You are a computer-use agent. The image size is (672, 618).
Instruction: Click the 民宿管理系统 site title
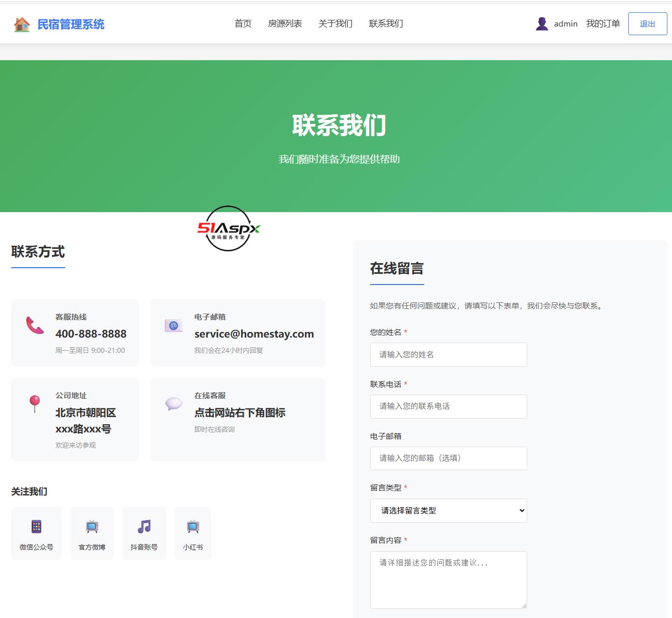point(71,24)
